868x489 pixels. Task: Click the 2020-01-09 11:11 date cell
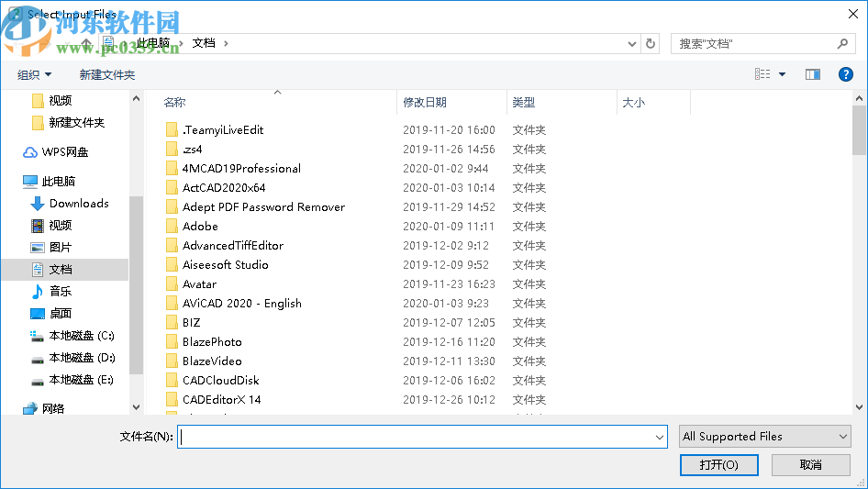[449, 226]
